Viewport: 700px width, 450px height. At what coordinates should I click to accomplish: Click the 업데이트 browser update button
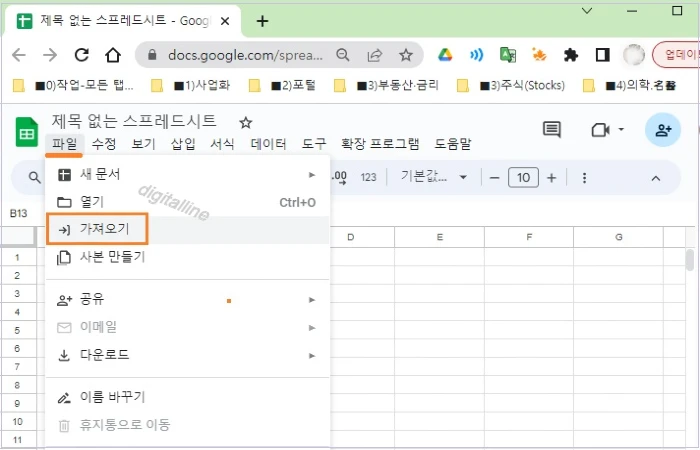point(676,55)
